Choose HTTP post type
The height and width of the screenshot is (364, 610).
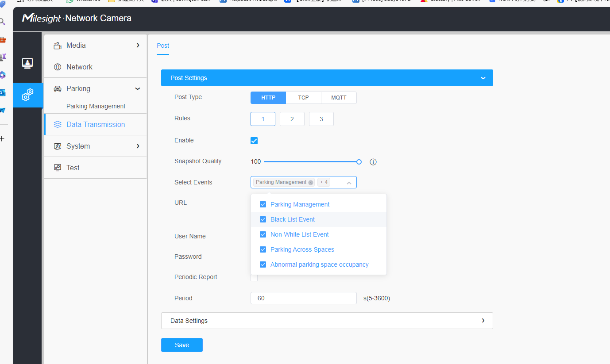[x=268, y=98]
